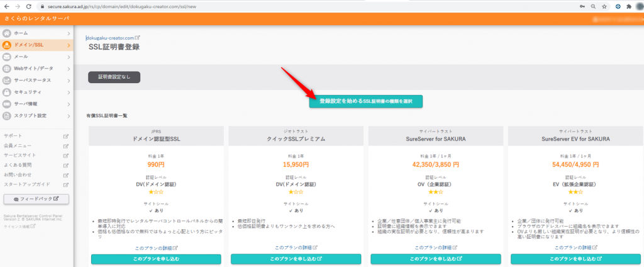
Task: Click the browser forward arrow
Action: [x=18, y=6]
